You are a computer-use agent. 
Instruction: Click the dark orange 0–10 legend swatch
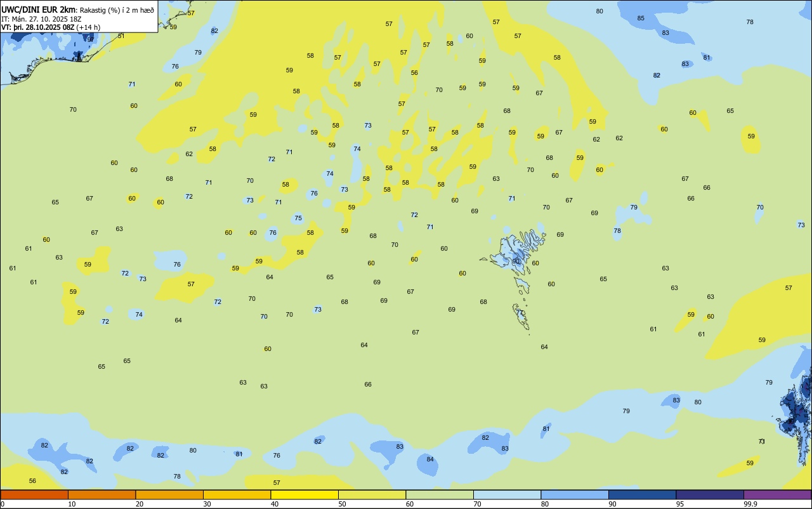click(x=34, y=494)
